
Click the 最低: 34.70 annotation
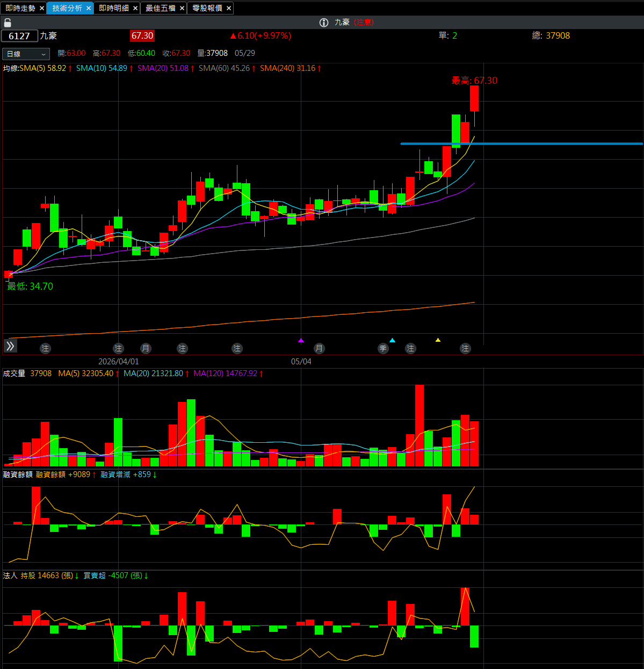(x=30, y=286)
